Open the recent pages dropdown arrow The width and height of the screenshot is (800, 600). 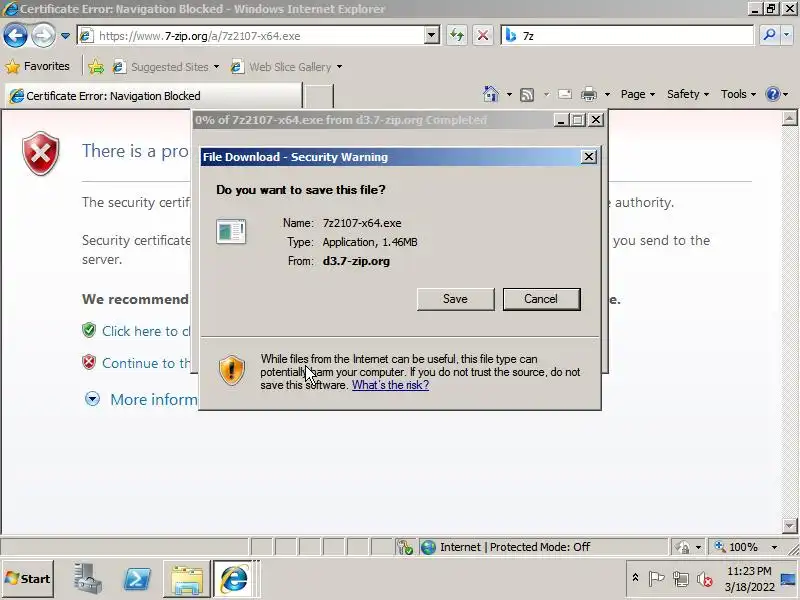65,36
